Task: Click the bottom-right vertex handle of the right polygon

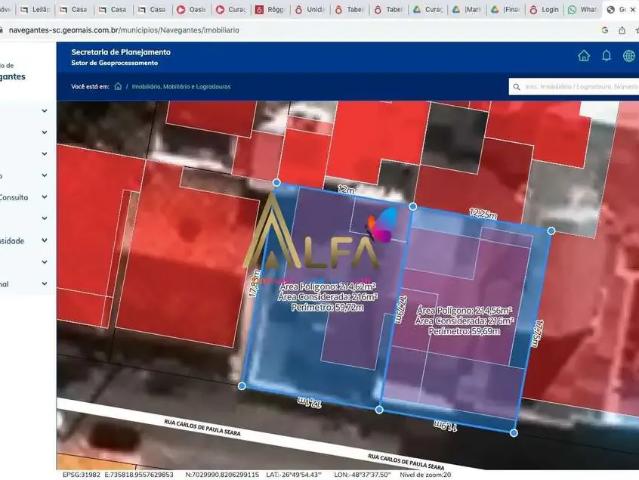Action: pyautogui.click(x=514, y=433)
